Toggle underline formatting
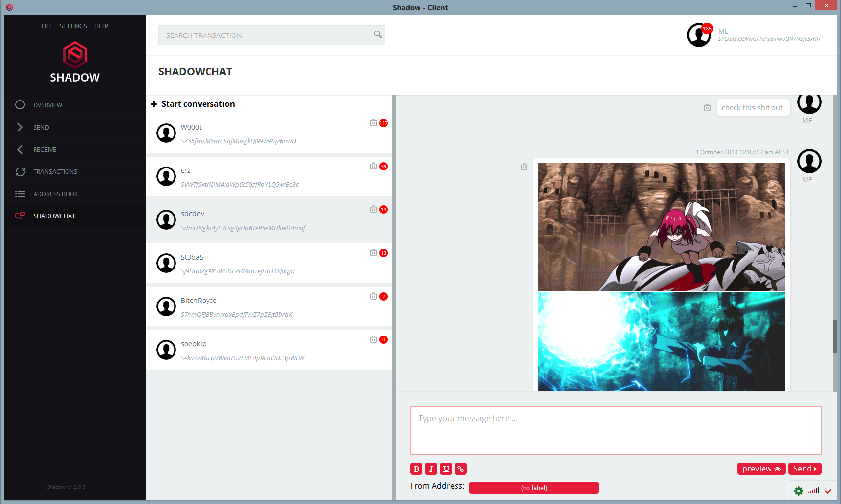The height and width of the screenshot is (504, 841). (x=446, y=469)
